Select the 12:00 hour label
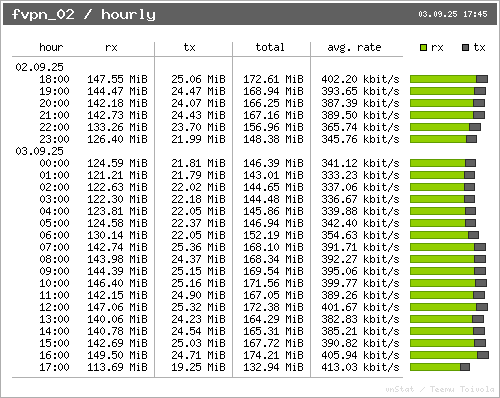 click(x=54, y=307)
